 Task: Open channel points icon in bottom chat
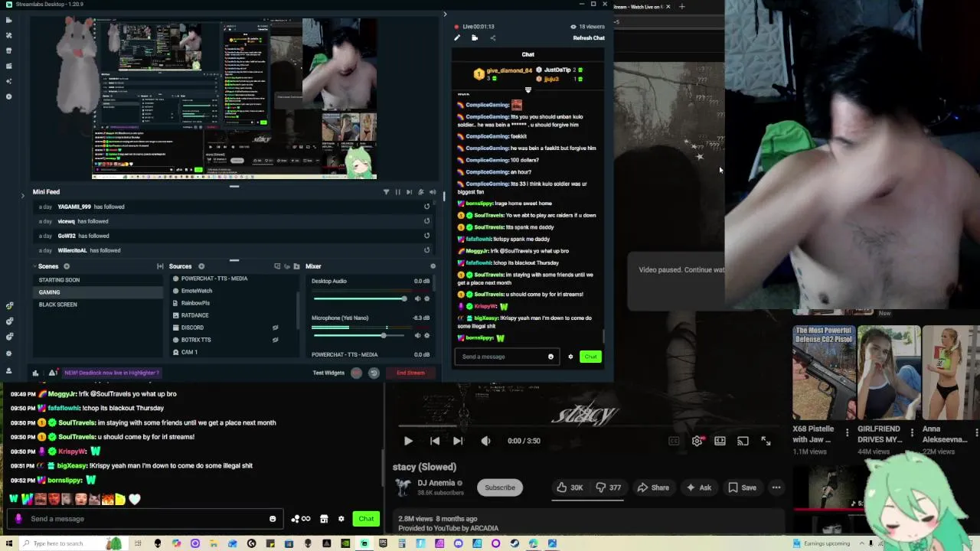[301, 519]
